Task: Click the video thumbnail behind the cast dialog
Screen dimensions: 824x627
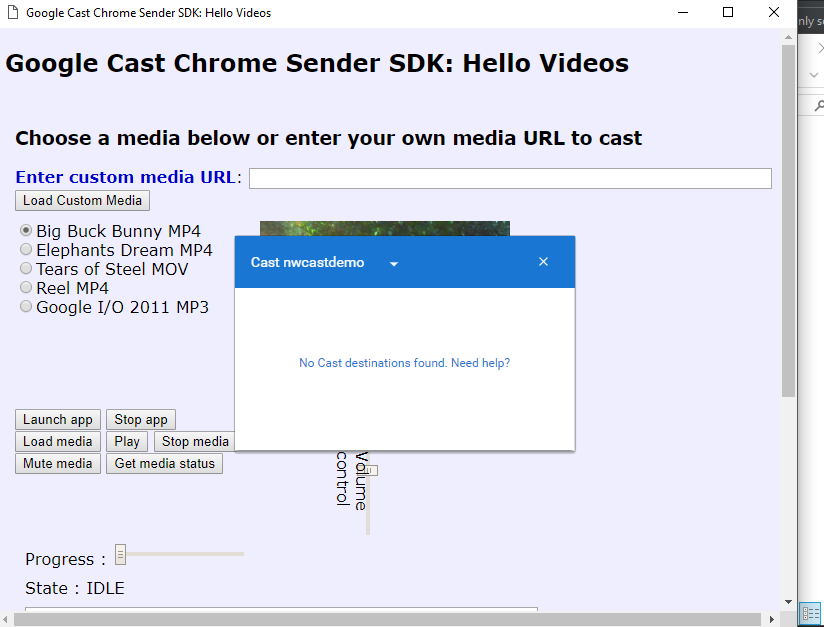Action: click(x=385, y=228)
